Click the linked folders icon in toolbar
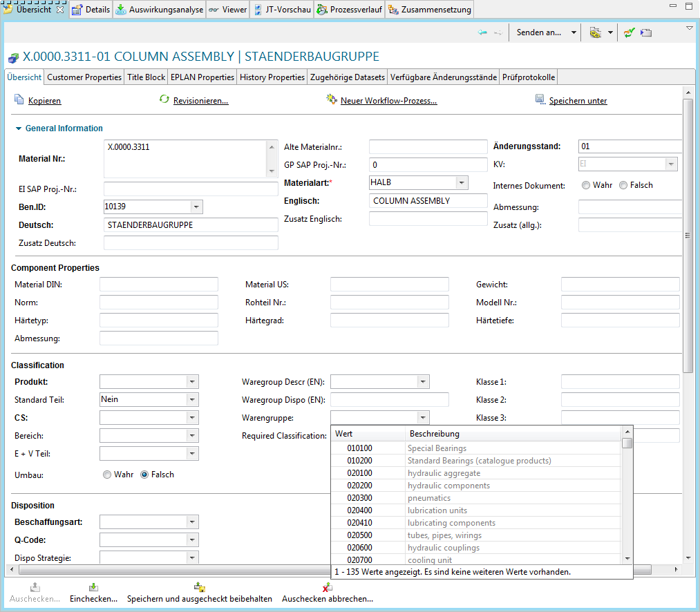The height and width of the screenshot is (612, 700). tap(595, 32)
